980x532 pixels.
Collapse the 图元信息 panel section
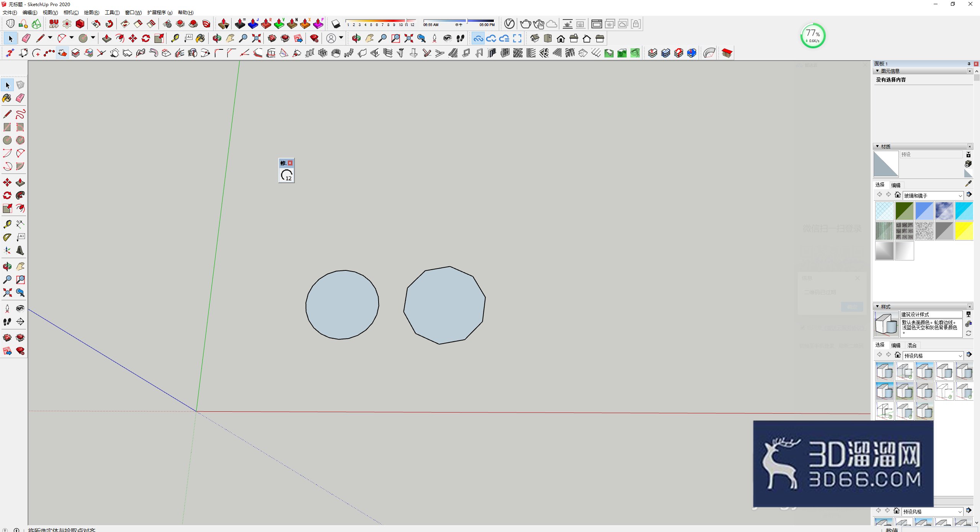[877, 71]
